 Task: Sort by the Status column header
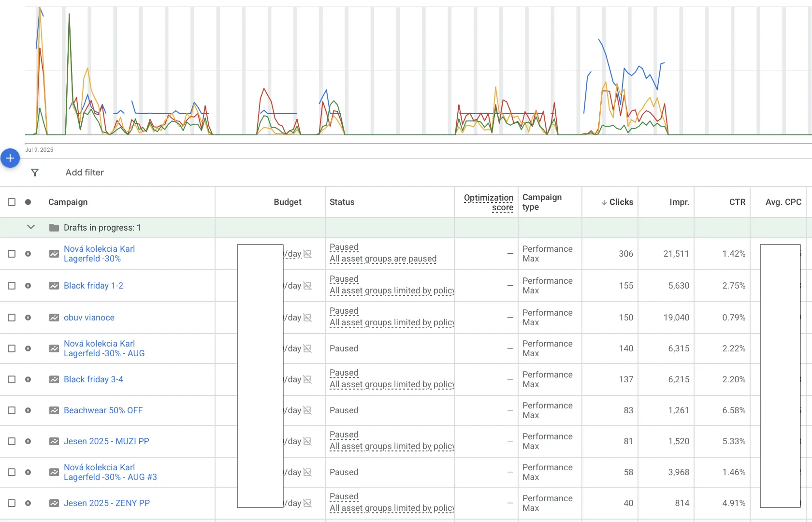(342, 202)
